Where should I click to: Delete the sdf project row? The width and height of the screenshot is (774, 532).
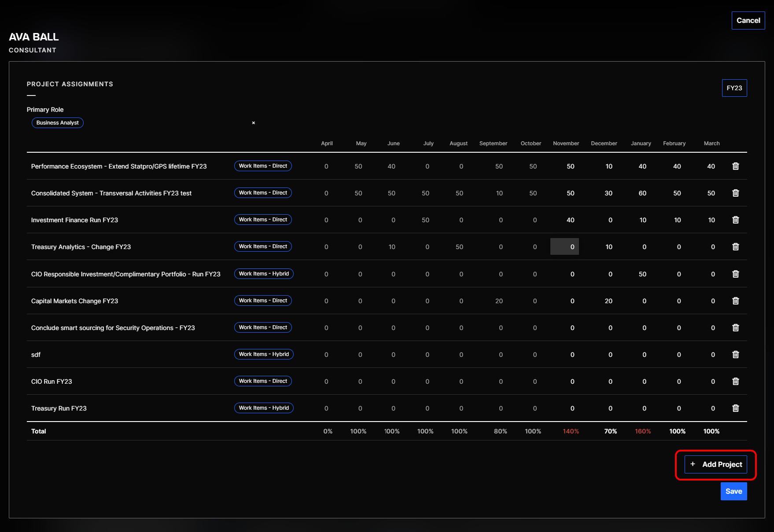pyautogui.click(x=735, y=355)
